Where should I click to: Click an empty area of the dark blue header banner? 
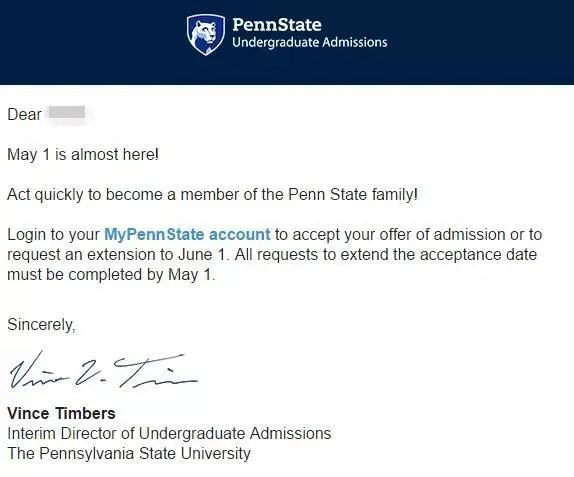476,42
